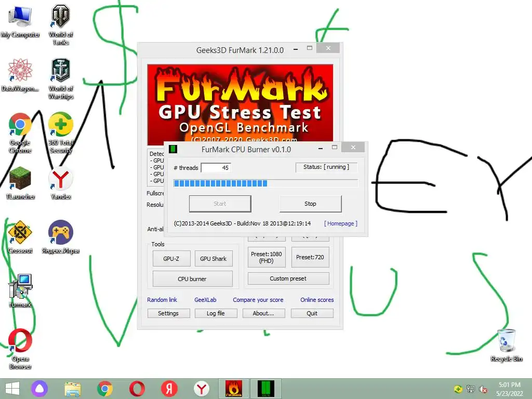Screen dimensions: 532x399
Task: Switch to CPU Burner taskbar window
Action: 265,389
